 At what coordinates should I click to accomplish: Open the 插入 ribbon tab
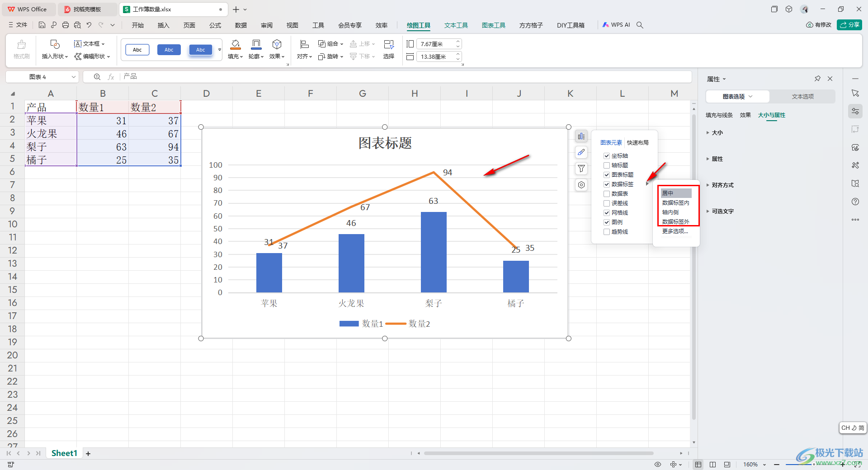tap(163, 25)
